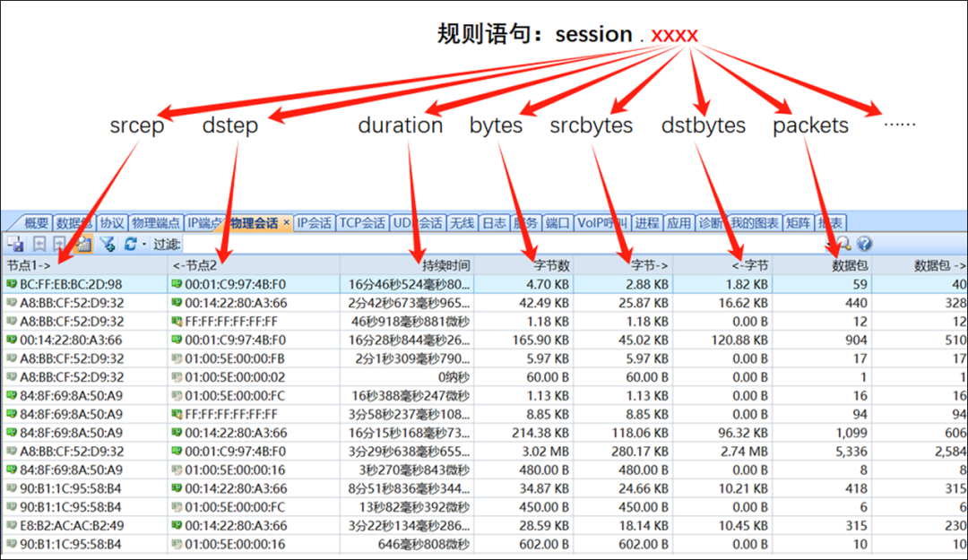Click the cell 165.90 KB

(540, 340)
